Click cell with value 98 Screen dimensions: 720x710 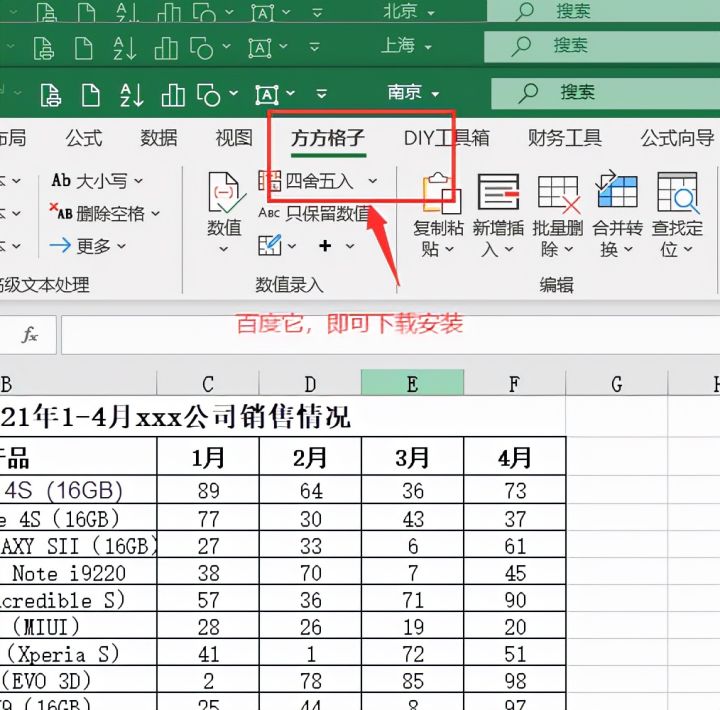(515, 681)
